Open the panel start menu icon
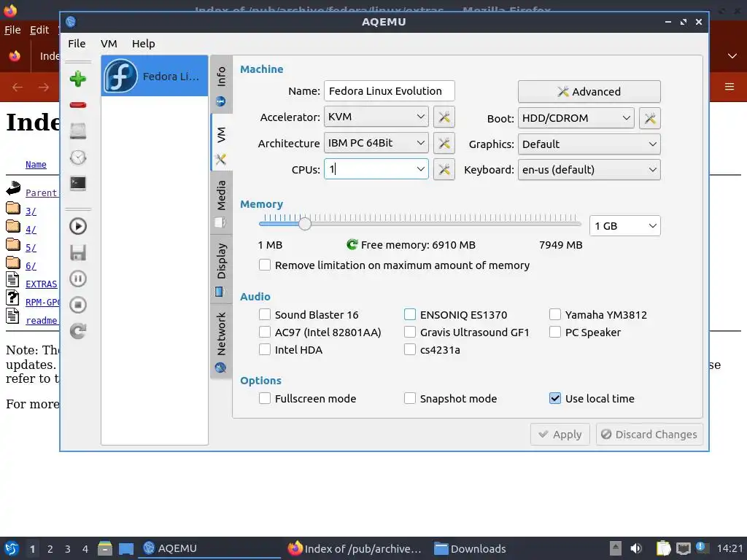747x560 pixels. (x=11, y=548)
